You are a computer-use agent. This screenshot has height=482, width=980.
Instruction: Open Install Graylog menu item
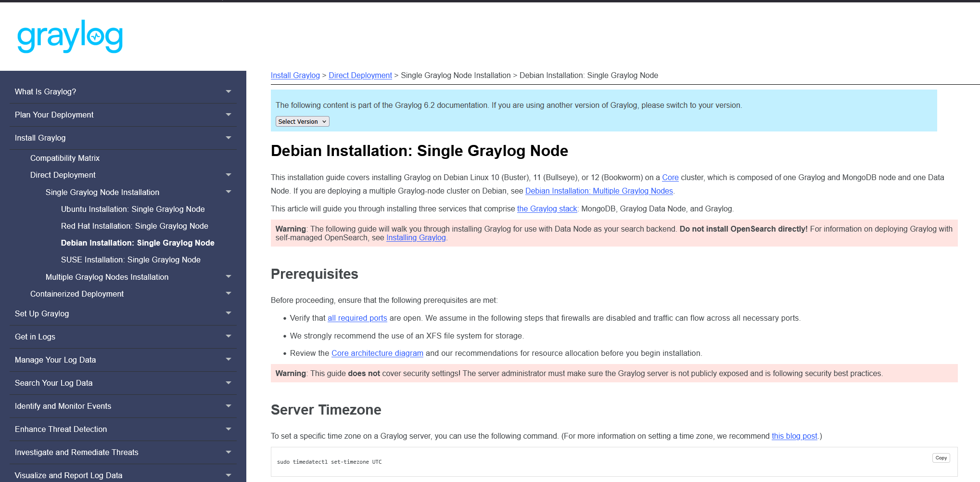40,138
